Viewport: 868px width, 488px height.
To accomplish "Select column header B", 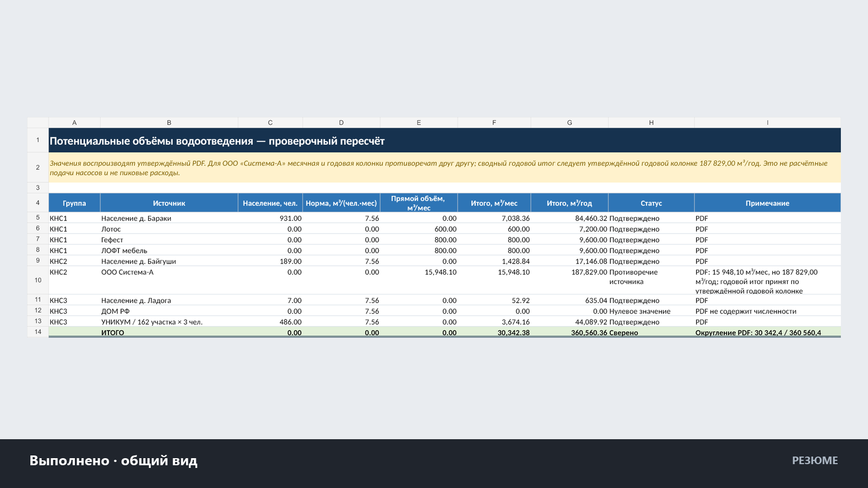I will point(169,123).
